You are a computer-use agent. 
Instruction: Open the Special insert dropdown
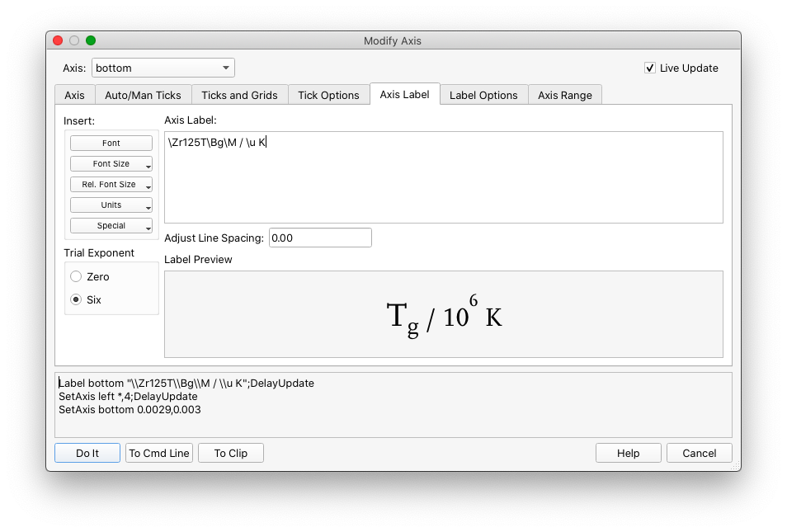point(111,225)
